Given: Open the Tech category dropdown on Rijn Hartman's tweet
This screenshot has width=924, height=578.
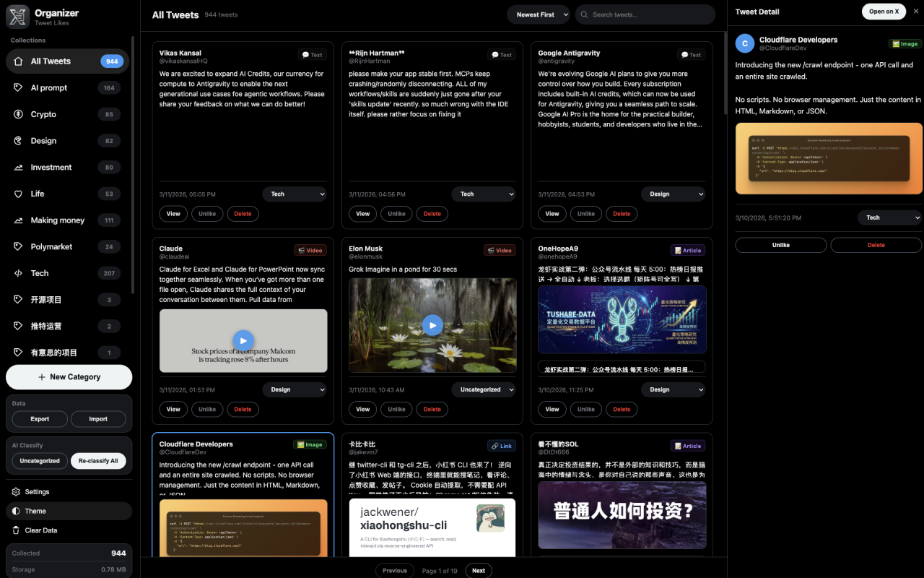Looking at the screenshot, I should 484,194.
